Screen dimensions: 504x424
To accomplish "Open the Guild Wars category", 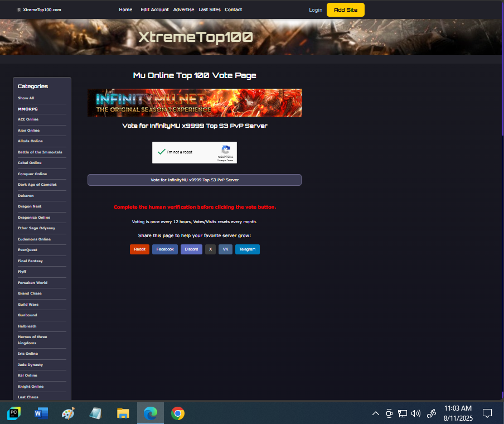I will [28, 304].
